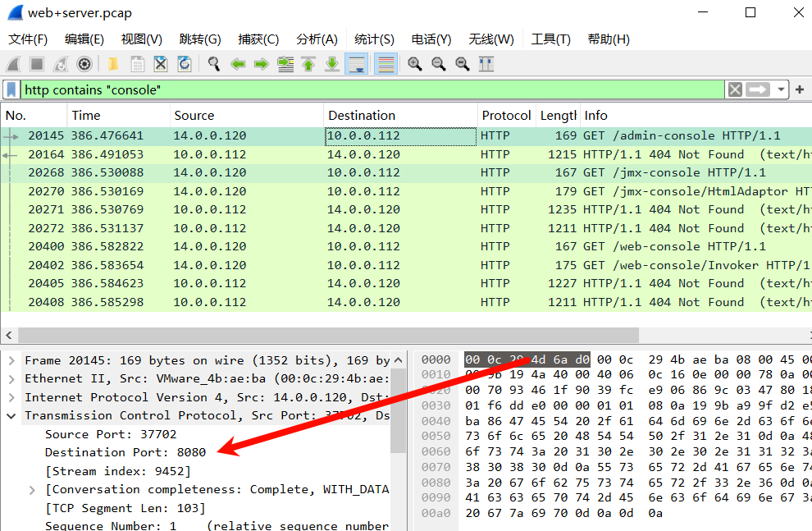
Task: Open the 统计(S) menu
Action: point(374,39)
